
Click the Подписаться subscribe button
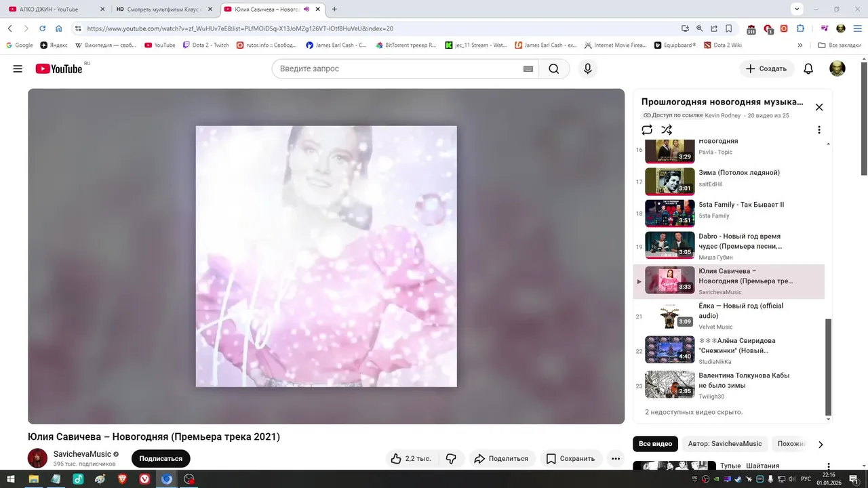[161, 459]
